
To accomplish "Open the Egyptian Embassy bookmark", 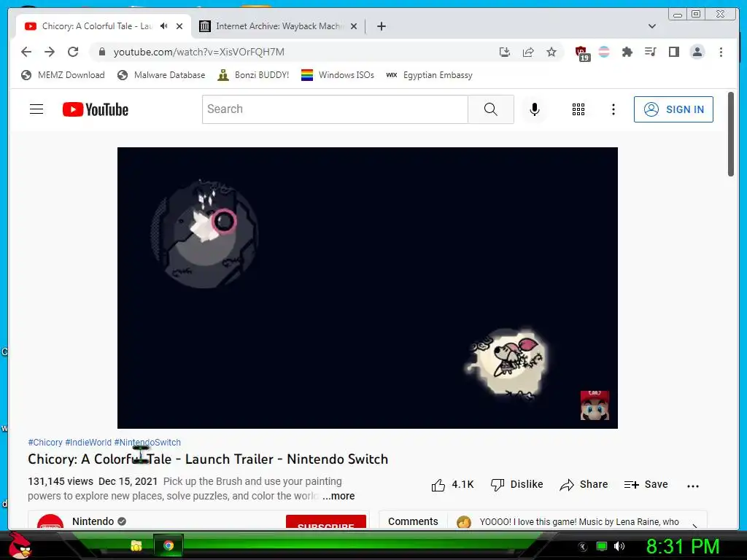I will [429, 75].
